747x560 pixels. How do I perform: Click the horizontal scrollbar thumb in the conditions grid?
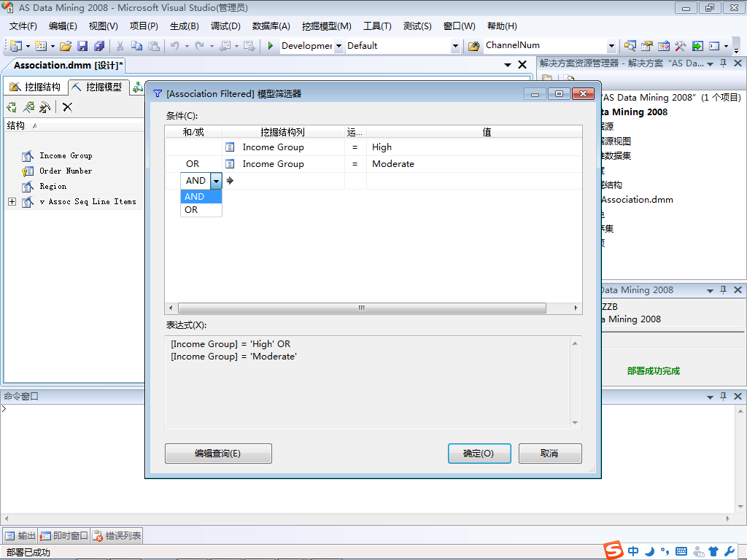pyautogui.click(x=362, y=308)
